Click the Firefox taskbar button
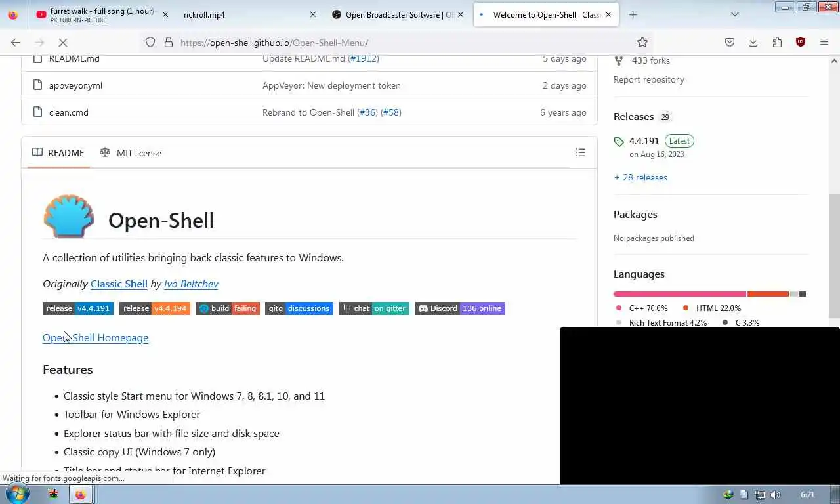 point(80,495)
